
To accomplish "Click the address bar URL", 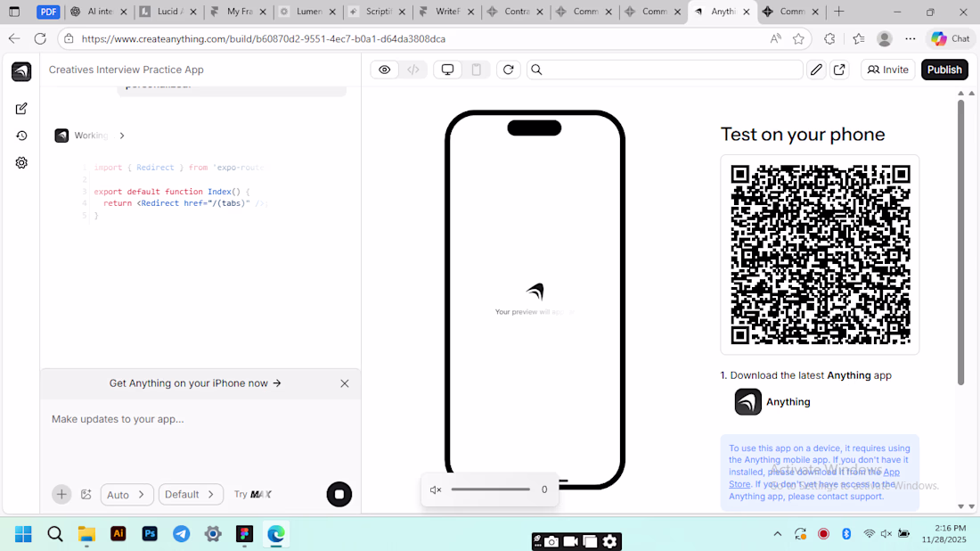I will 264,38.
